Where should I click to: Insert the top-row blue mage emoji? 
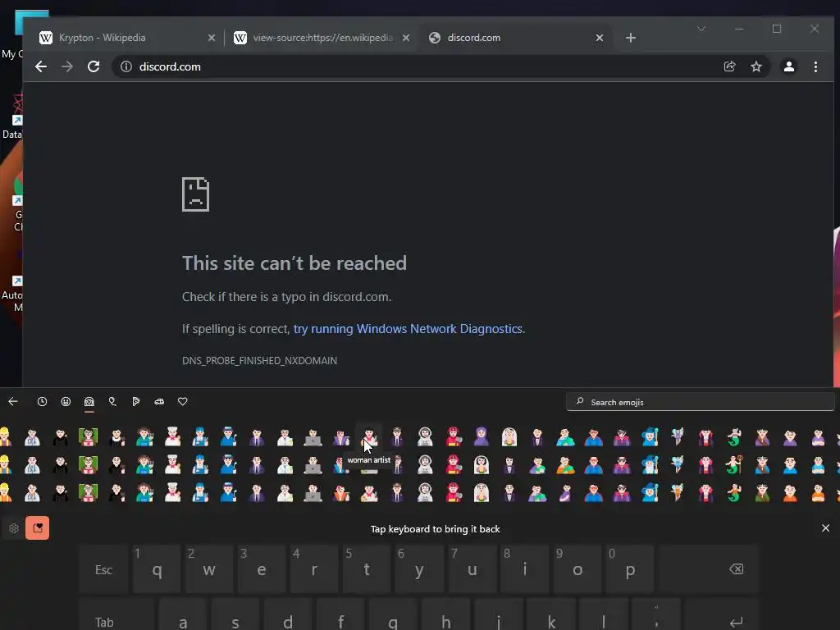pyautogui.click(x=650, y=436)
